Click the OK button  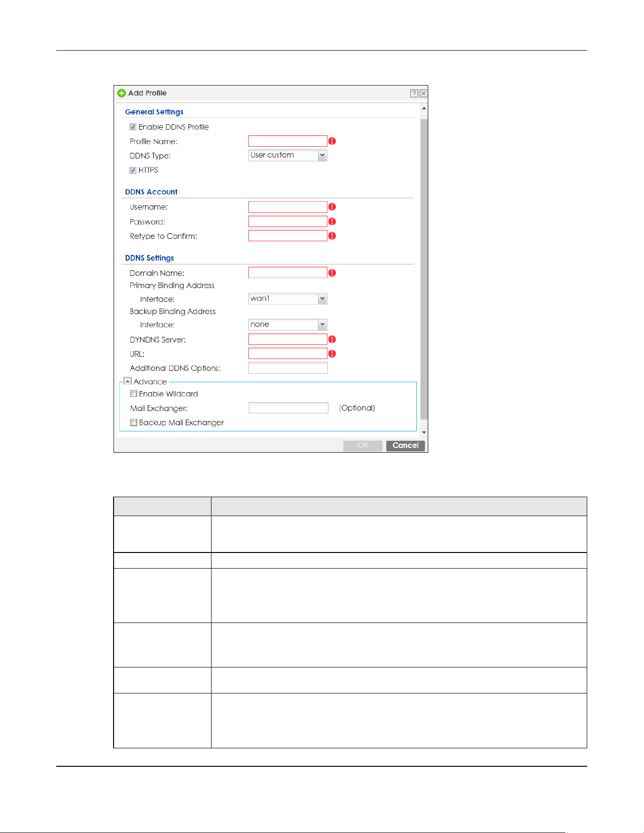[x=363, y=446]
